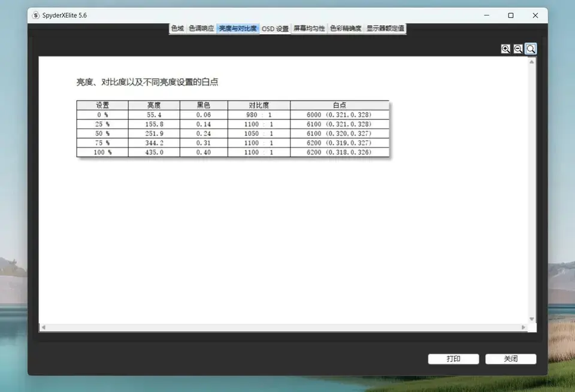Screen dimensions: 575x392
Task: Switch to the 色域 tab
Action: pos(177,28)
